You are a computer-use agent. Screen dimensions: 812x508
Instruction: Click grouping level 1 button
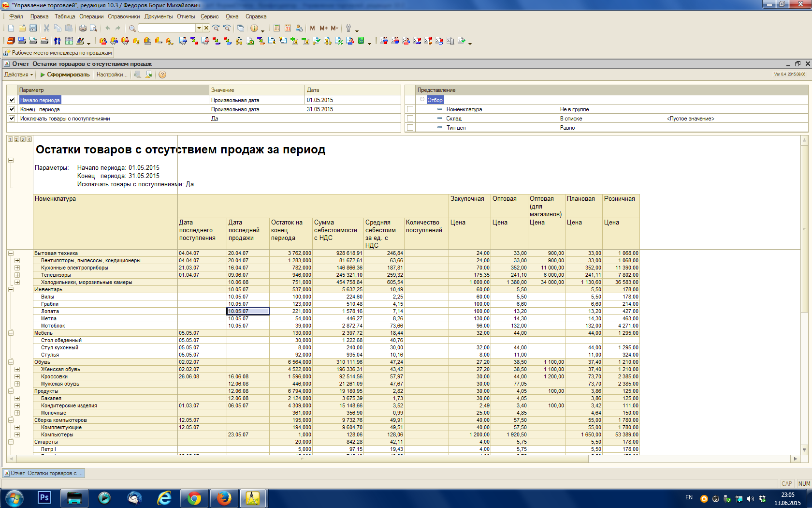pyautogui.click(x=10, y=139)
